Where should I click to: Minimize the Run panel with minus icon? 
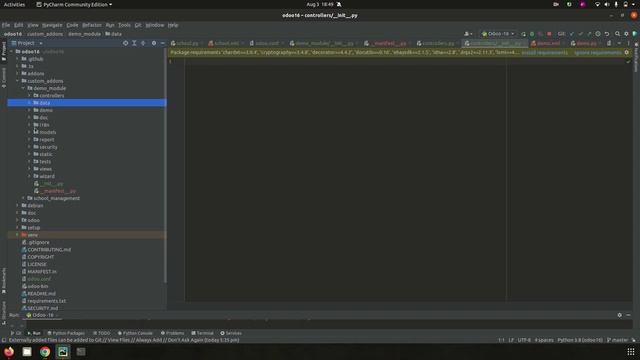628,315
